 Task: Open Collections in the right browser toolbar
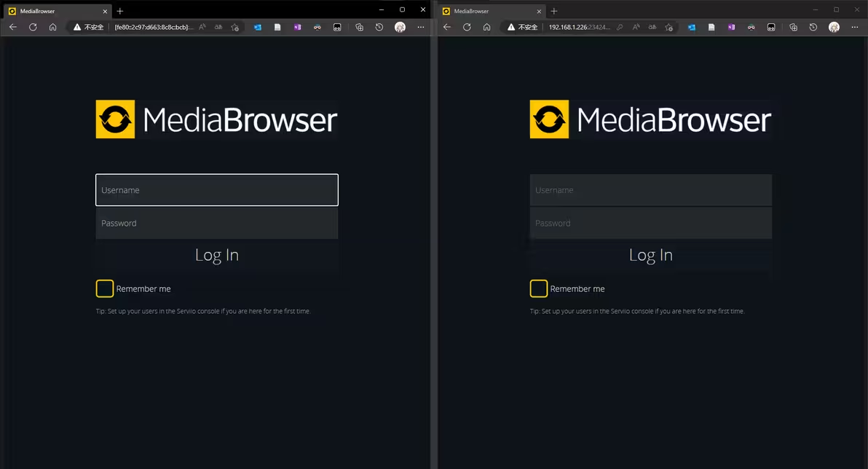point(793,27)
